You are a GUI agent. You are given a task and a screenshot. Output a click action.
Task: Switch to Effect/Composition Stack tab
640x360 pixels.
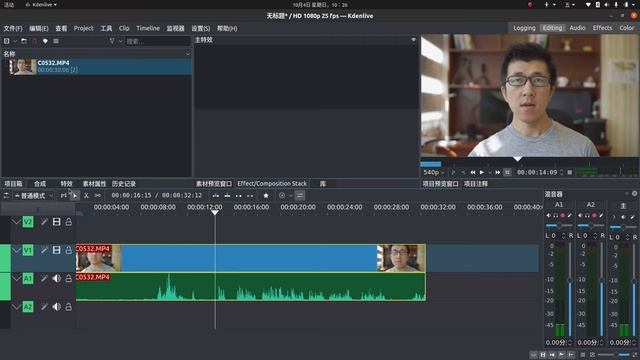pos(272,184)
